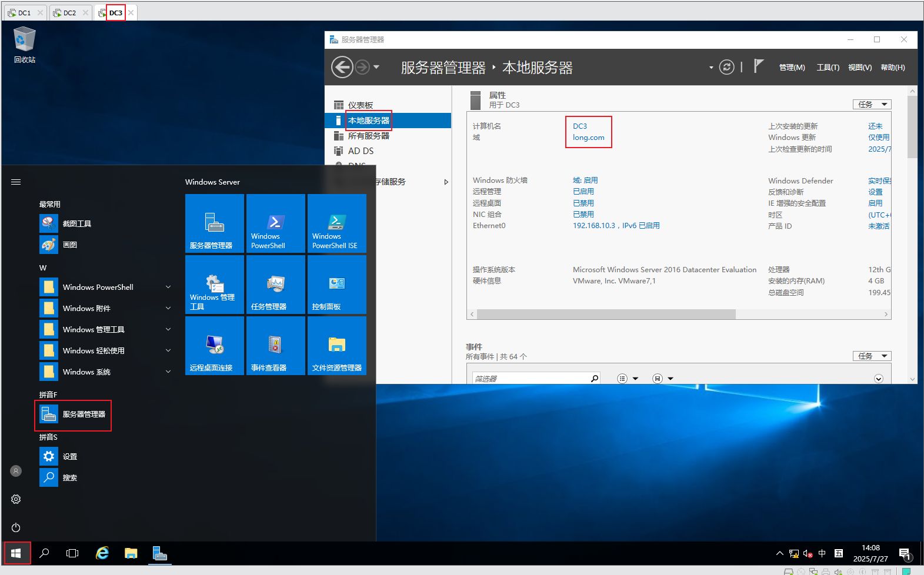
Task: Switch to the DC2 VM tab
Action: coord(69,12)
